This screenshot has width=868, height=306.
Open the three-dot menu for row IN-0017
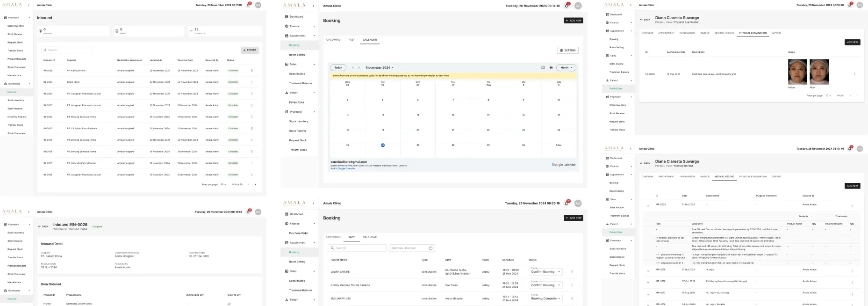pos(252,163)
